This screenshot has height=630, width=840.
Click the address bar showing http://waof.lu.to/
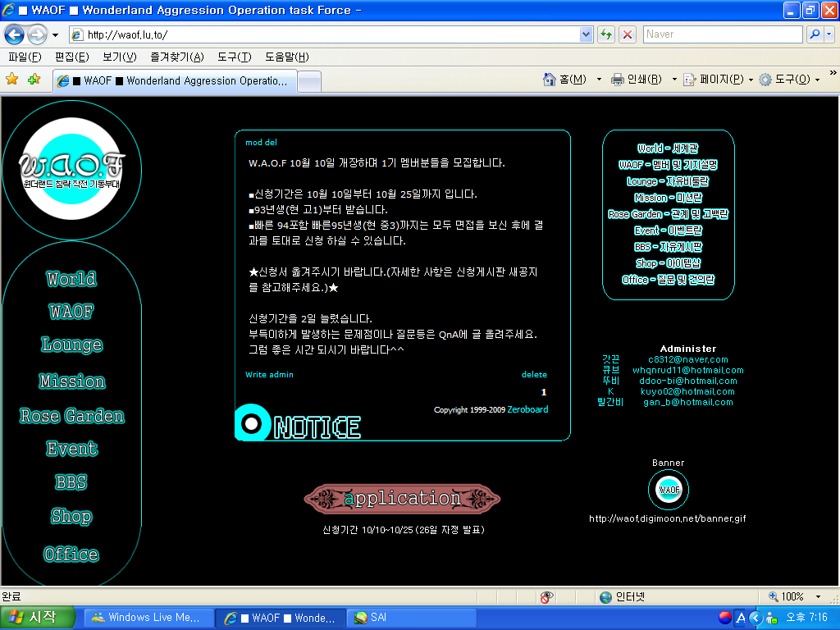(325, 34)
